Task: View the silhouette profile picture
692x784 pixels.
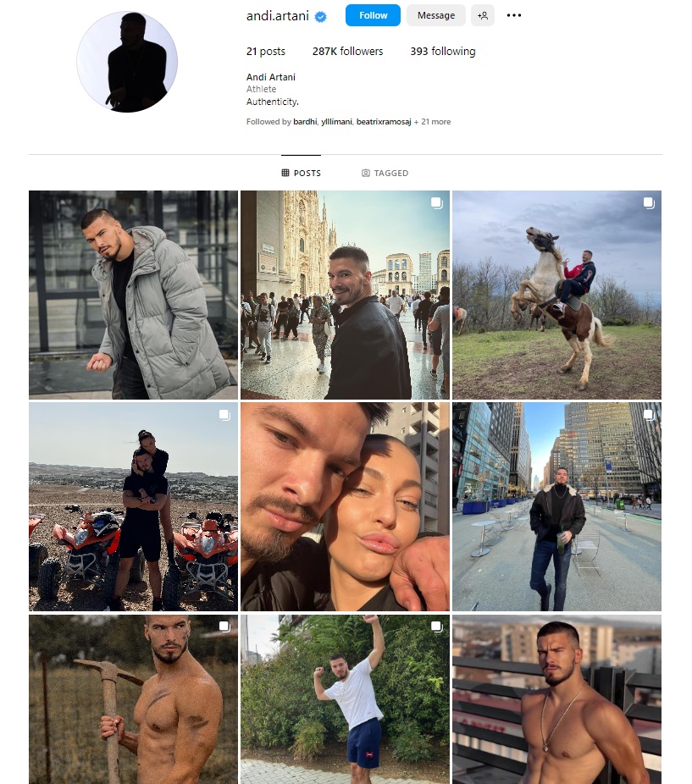Action: click(x=127, y=62)
